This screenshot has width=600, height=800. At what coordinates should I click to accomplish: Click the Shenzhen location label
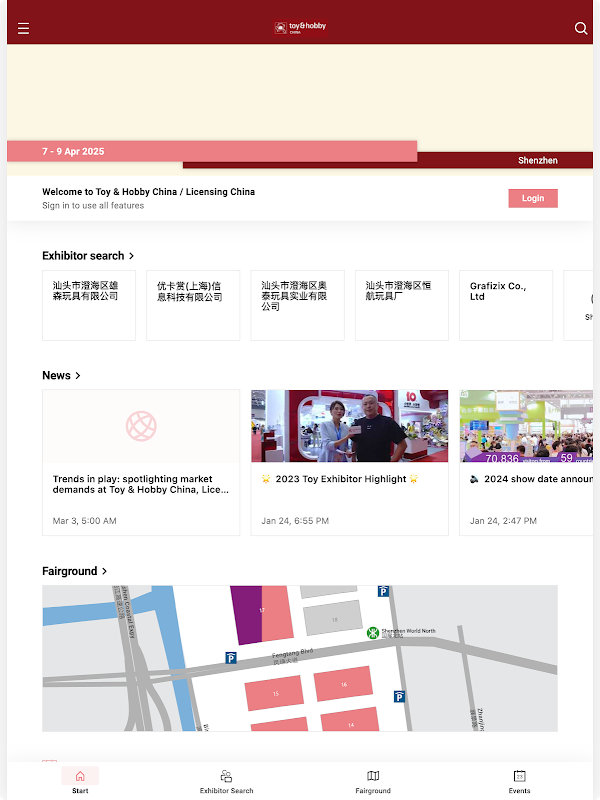pyautogui.click(x=538, y=160)
